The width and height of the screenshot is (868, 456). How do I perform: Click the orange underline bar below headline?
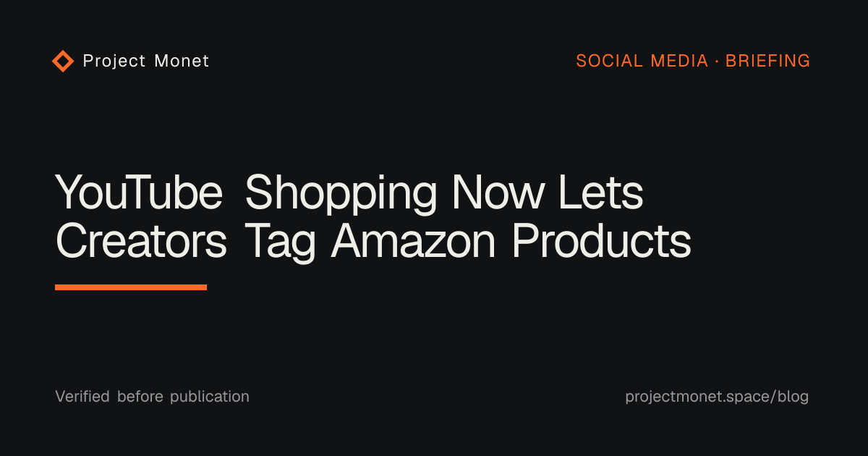point(131,287)
